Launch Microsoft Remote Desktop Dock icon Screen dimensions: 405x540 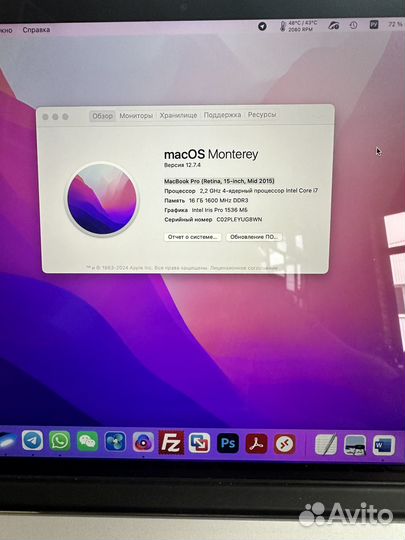(285, 444)
